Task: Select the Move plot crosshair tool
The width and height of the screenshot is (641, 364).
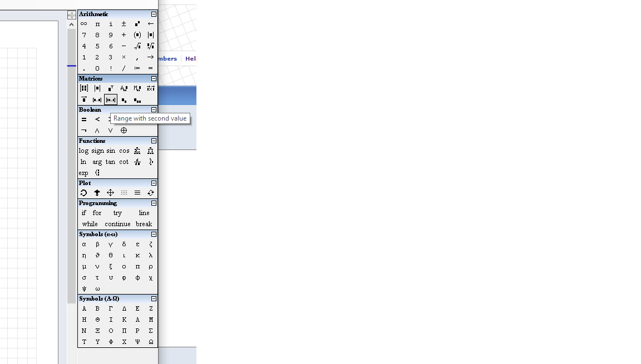Action: pyautogui.click(x=110, y=193)
